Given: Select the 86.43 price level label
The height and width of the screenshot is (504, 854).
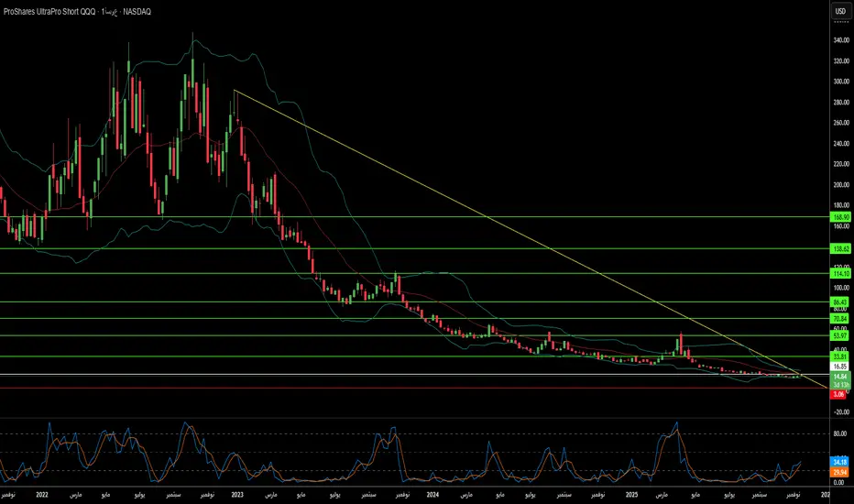Looking at the screenshot, I should click(840, 301).
